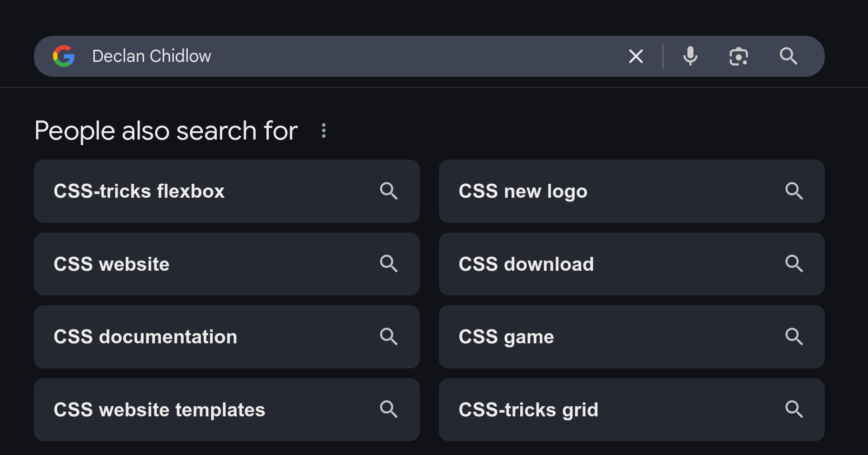Image resolution: width=868 pixels, height=455 pixels.
Task: Click magnifier icon in CSS-tricks grid card
Action: (794, 409)
